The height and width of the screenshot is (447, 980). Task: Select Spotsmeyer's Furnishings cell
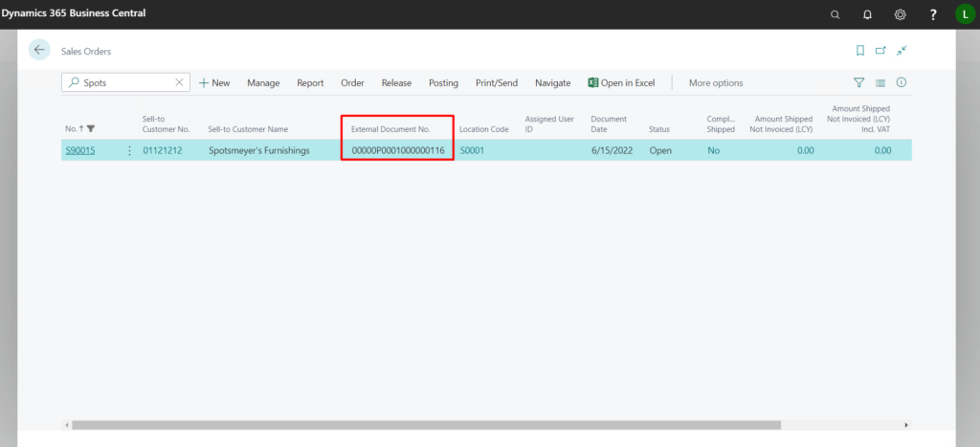click(258, 150)
